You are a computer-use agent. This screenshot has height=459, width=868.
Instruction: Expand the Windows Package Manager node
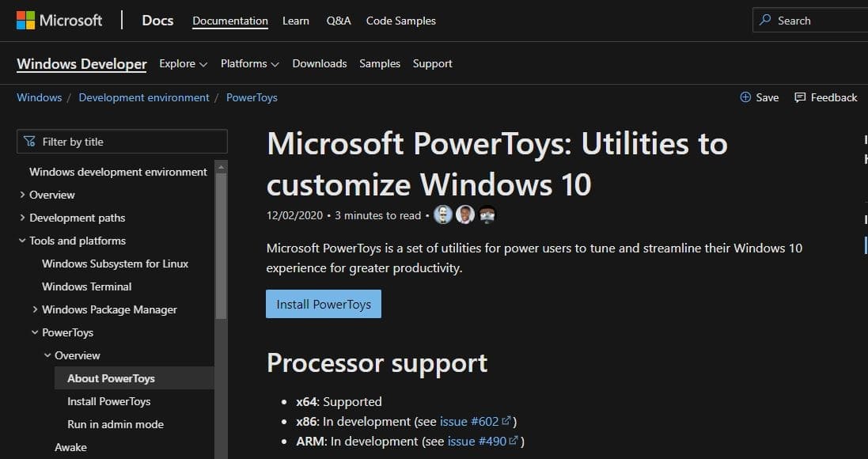(x=35, y=309)
